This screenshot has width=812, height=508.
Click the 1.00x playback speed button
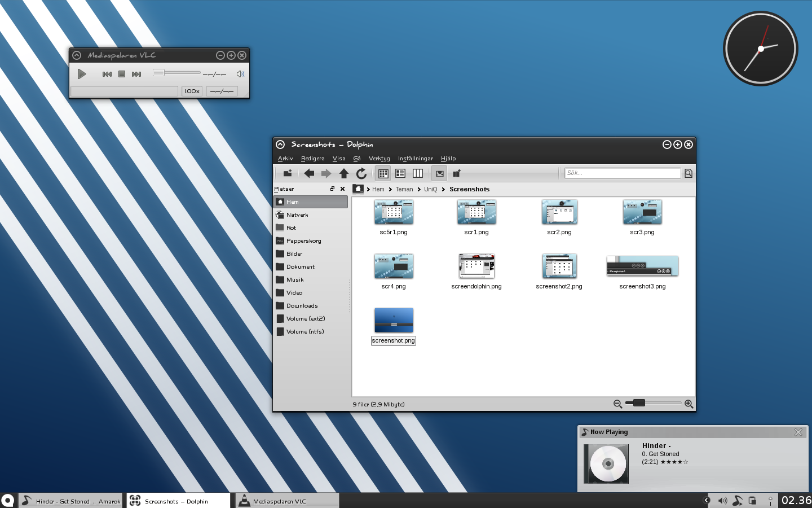tap(192, 91)
